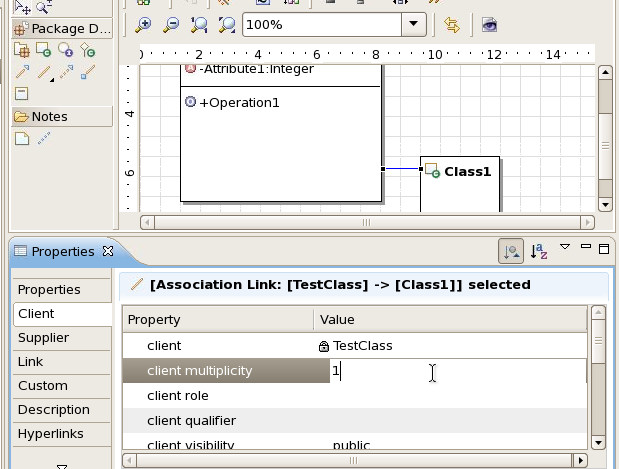Pick the Note tool under Notes

click(22, 138)
